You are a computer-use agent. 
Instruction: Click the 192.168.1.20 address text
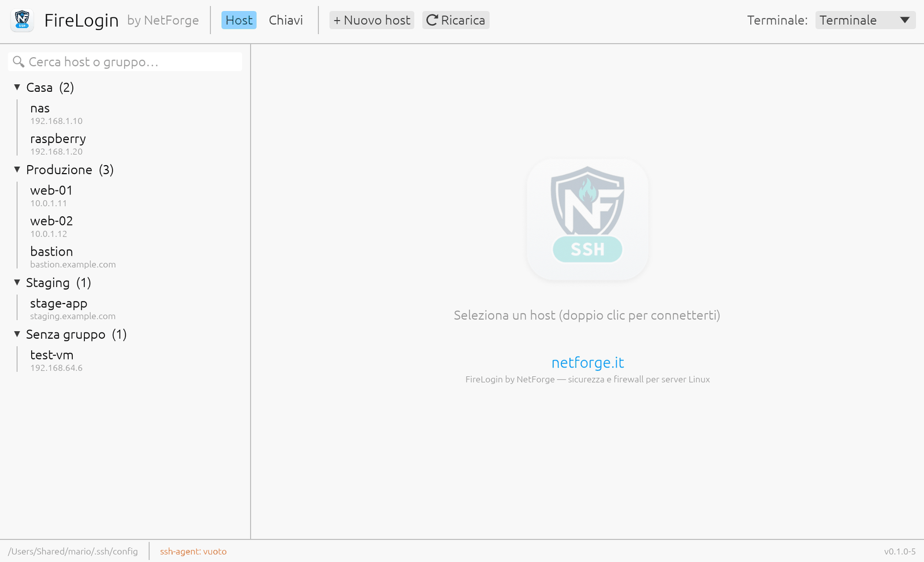pos(57,152)
